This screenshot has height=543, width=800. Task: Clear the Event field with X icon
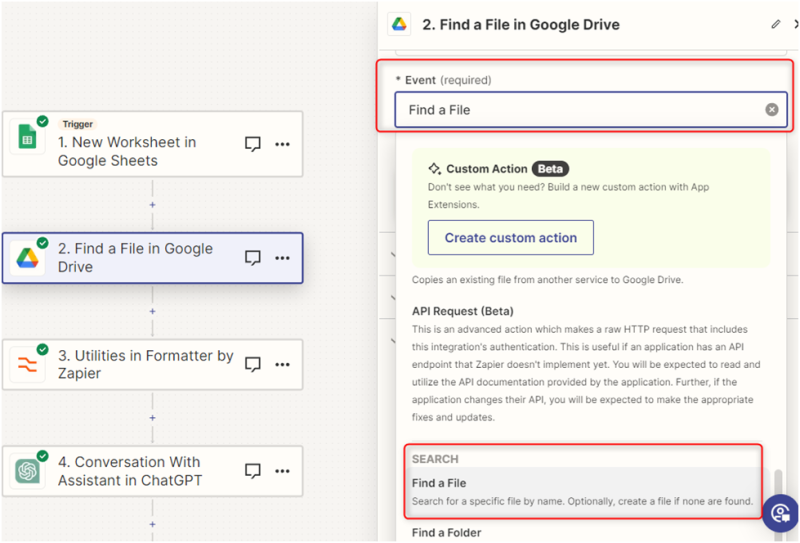[x=771, y=110]
